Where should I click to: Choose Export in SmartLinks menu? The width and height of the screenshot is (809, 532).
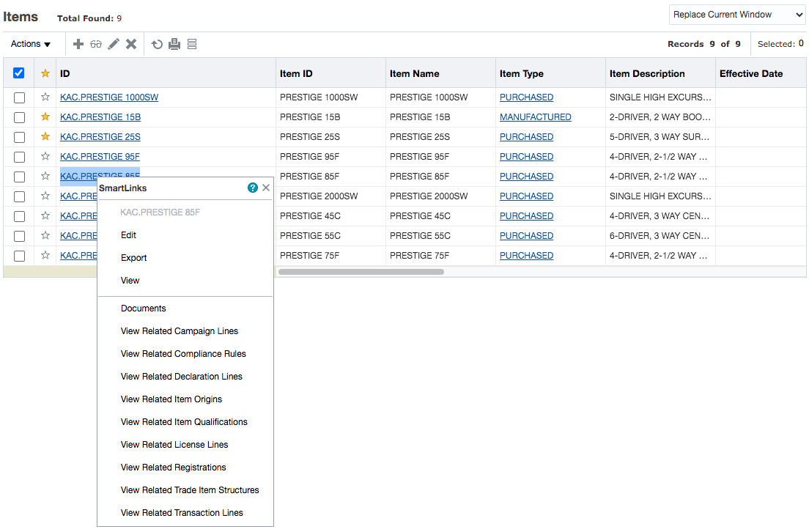pos(134,258)
